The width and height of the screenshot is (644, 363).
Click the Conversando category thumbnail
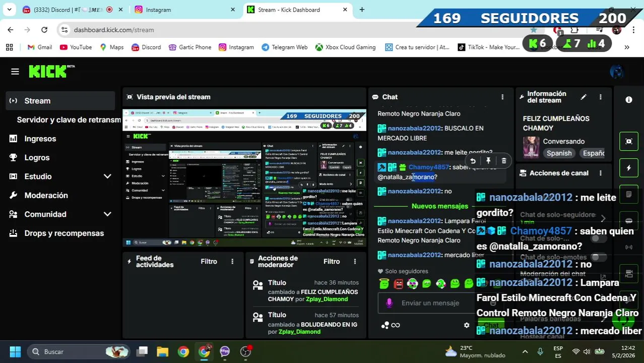(531, 147)
